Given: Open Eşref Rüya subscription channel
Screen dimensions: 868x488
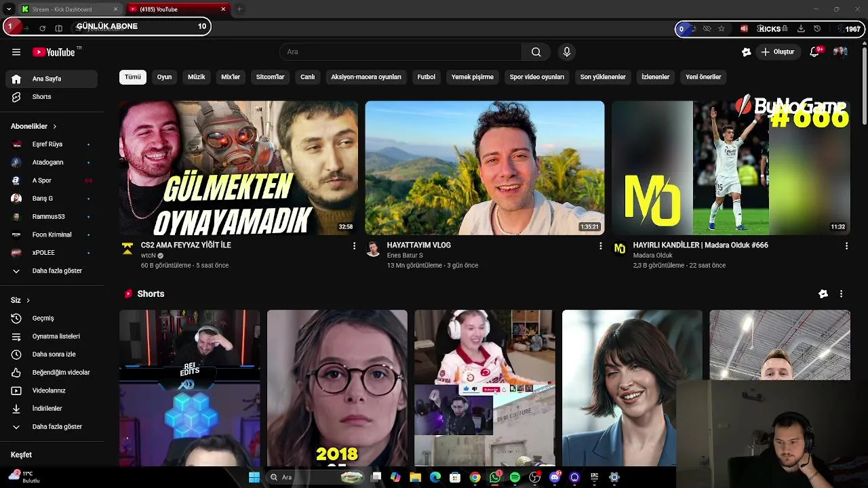Looking at the screenshot, I should click(x=52, y=144).
